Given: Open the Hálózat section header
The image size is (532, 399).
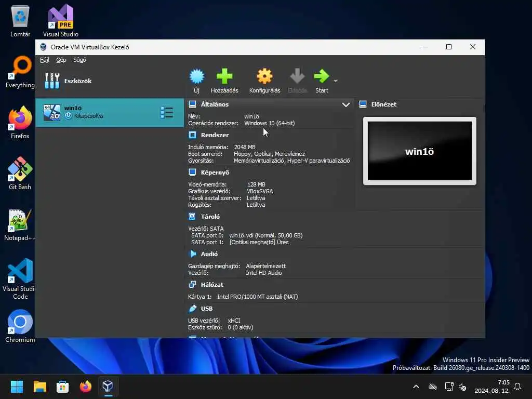Looking at the screenshot, I should pyautogui.click(x=212, y=285).
